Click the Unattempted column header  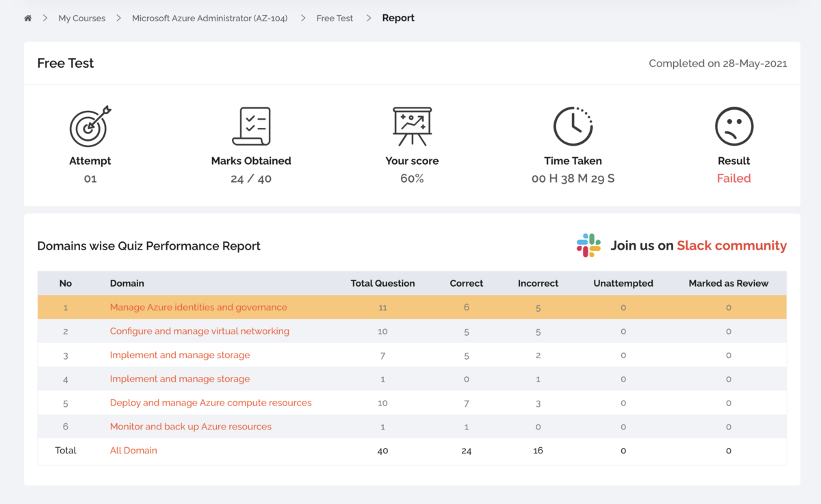[x=623, y=283]
